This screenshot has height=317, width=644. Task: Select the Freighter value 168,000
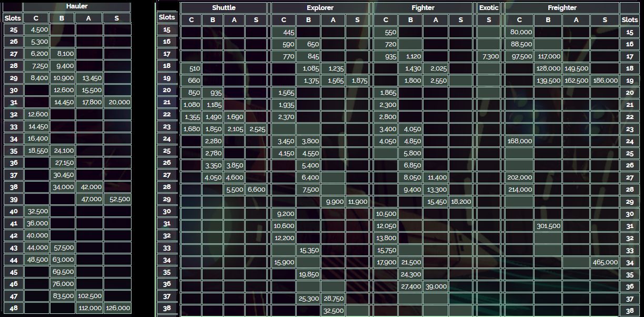pyautogui.click(x=519, y=141)
